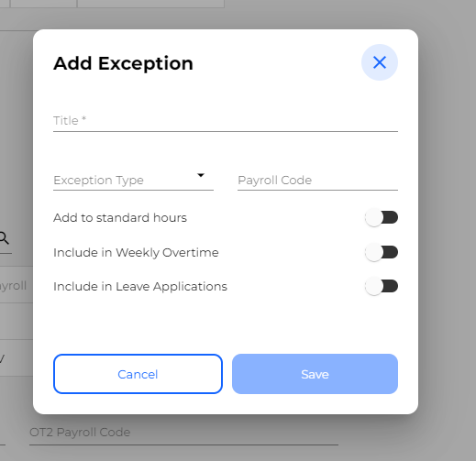Turn on Include in Leave Applications switch
Viewport: 476px width, 461px height.
point(382,286)
